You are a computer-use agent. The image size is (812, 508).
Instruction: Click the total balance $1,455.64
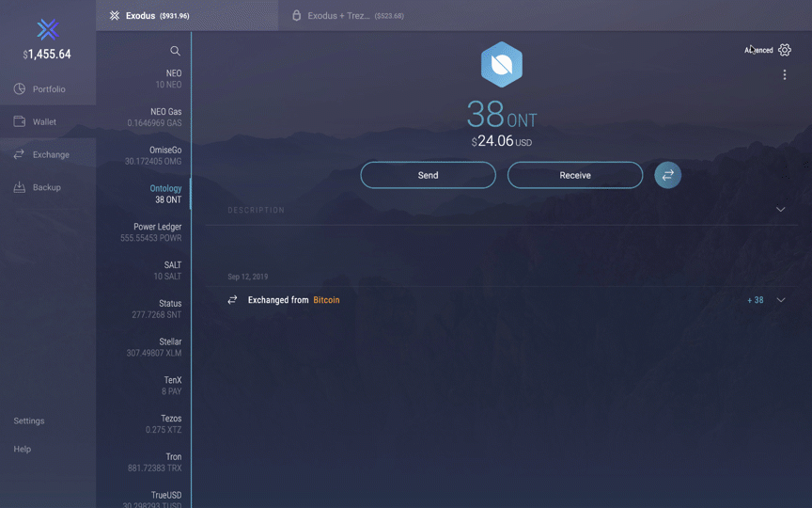point(47,54)
